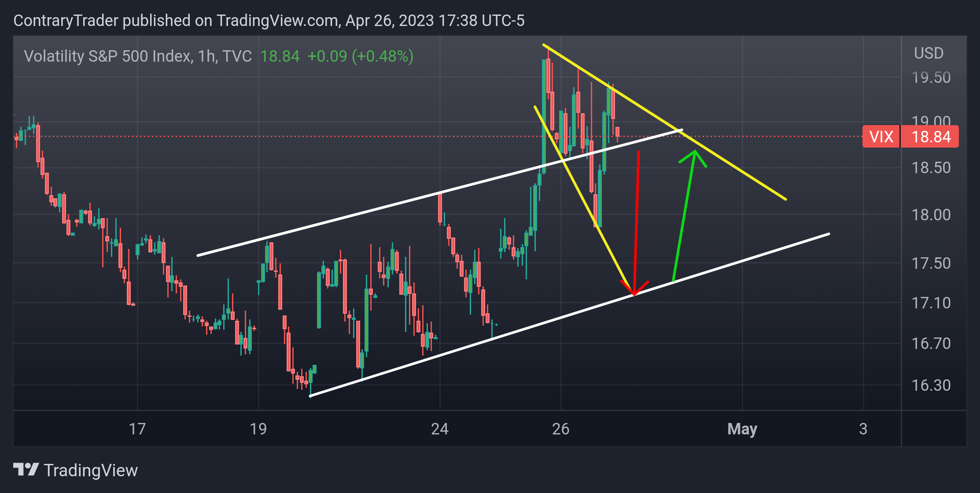Viewport: 980px width, 493px height.
Task: Click the May label on time axis
Action: pyautogui.click(x=742, y=429)
